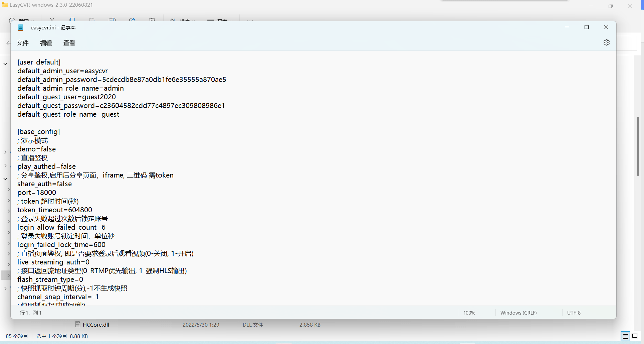The width and height of the screenshot is (644, 344).
Task: Click the 行 1, 列 1 cursor position indicator
Action: coord(31,313)
